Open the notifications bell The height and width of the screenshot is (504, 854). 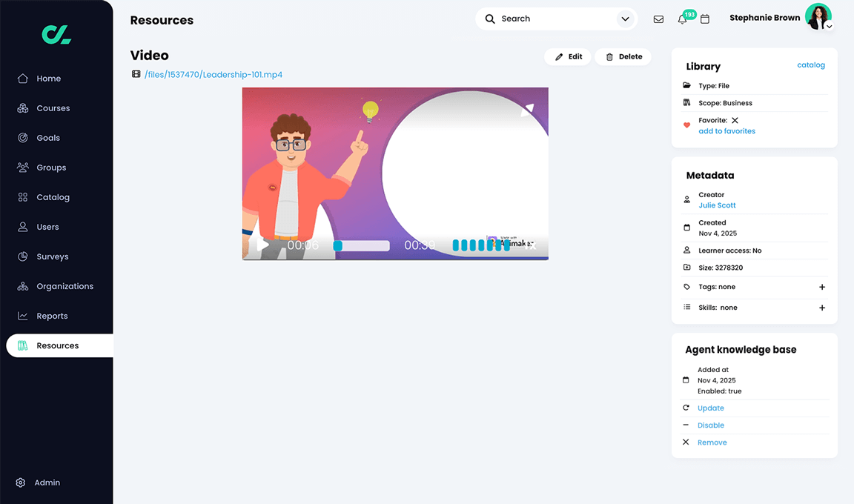pyautogui.click(x=682, y=19)
